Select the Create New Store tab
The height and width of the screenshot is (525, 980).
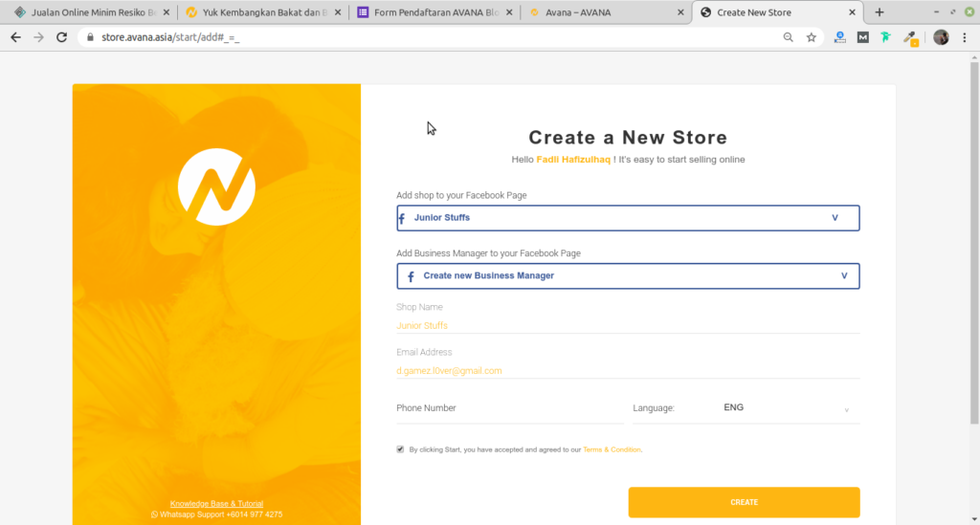777,12
